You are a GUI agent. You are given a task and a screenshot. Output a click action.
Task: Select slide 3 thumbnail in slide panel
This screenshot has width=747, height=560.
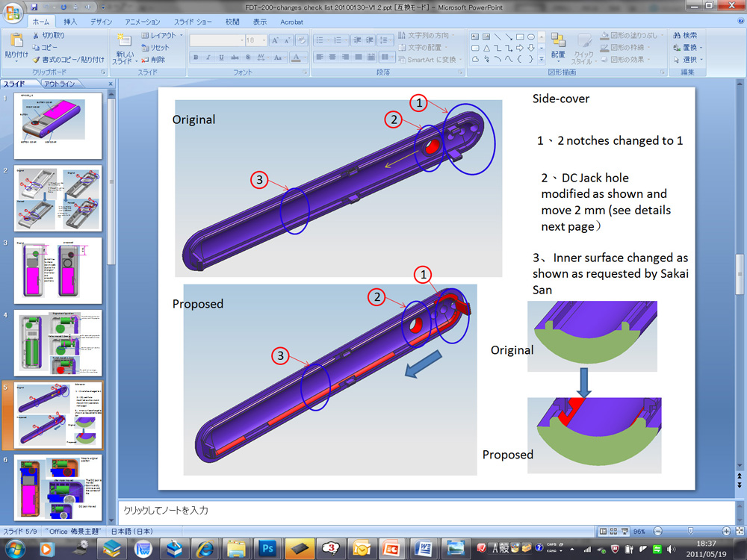pyautogui.click(x=58, y=271)
